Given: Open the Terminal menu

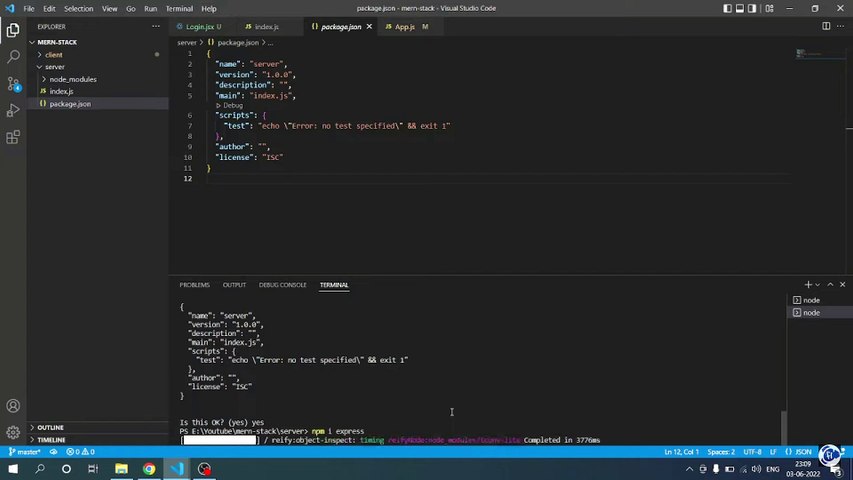Looking at the screenshot, I should point(179,9).
